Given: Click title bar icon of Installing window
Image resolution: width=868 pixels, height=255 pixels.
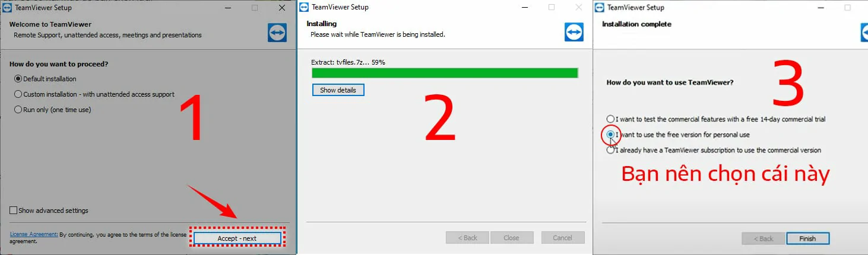Looking at the screenshot, I should [304, 7].
